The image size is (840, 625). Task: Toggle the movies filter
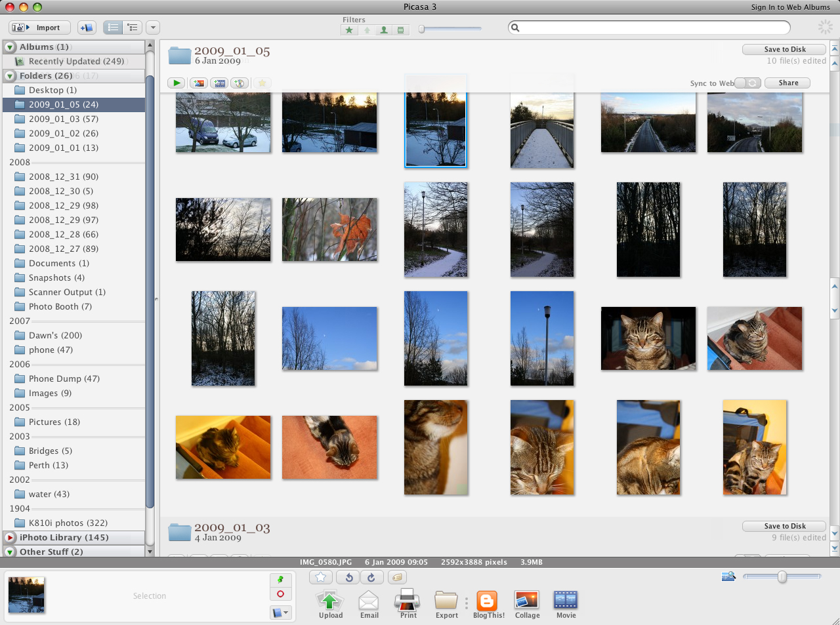(x=400, y=30)
